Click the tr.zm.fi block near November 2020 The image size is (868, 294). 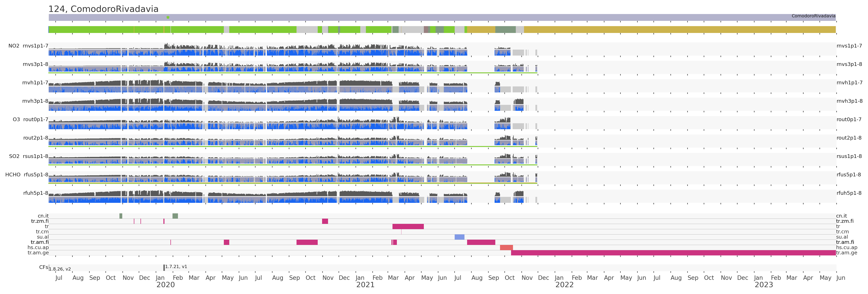coord(325,221)
